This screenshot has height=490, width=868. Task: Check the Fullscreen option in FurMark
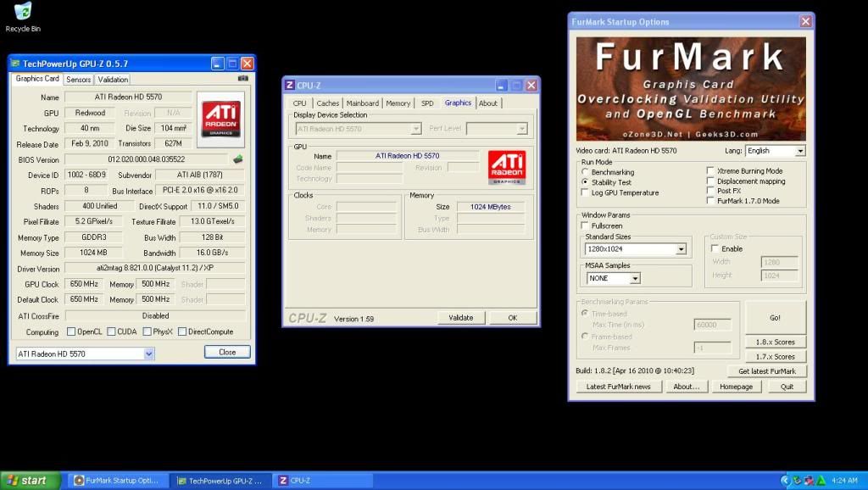coord(585,226)
